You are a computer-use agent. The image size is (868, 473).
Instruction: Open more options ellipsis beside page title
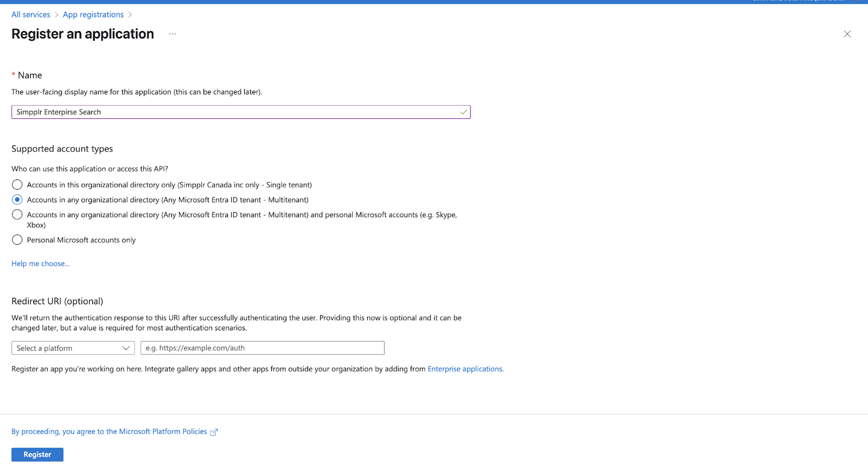[x=173, y=34]
